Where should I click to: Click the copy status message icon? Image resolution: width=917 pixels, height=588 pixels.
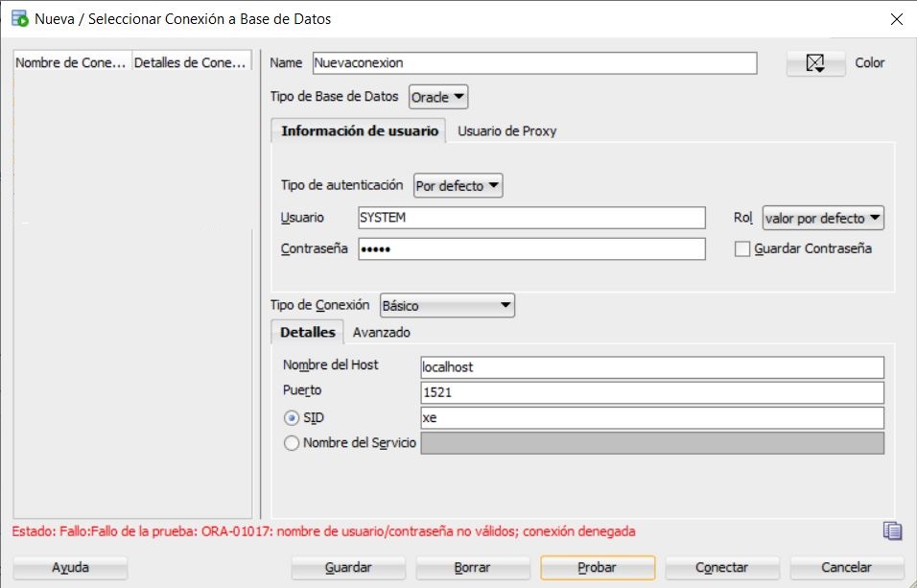[892, 531]
